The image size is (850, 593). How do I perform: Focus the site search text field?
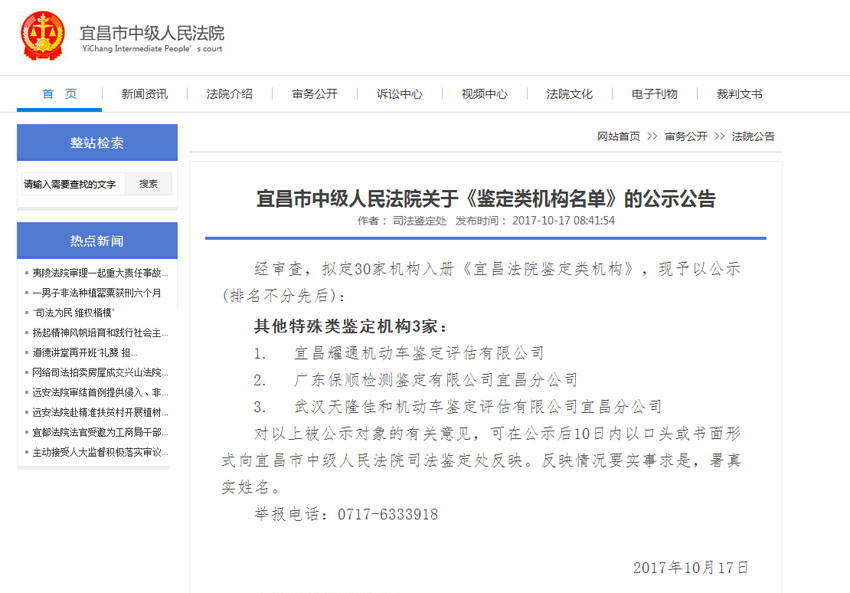pos(72,184)
